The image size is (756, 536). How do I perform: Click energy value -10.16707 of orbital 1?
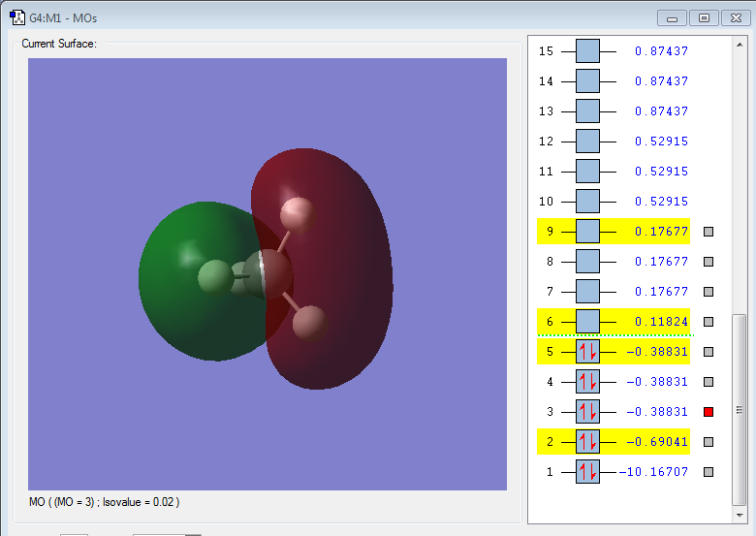coord(653,471)
